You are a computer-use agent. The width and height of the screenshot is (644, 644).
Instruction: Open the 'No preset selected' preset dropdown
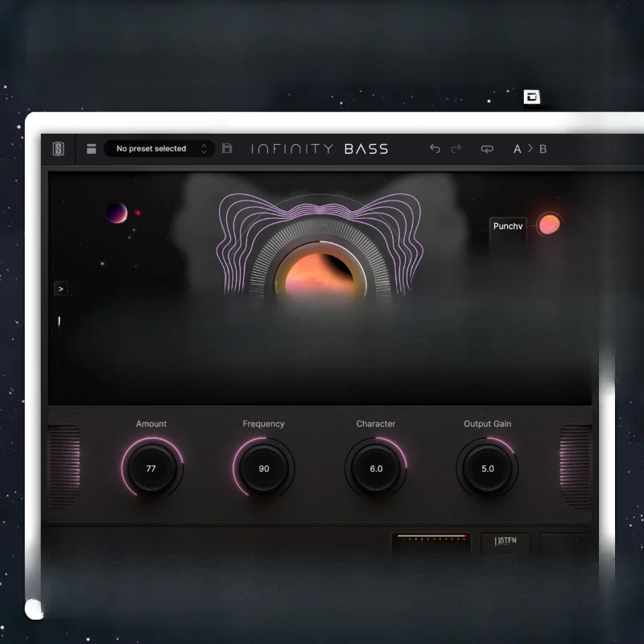pos(153,149)
